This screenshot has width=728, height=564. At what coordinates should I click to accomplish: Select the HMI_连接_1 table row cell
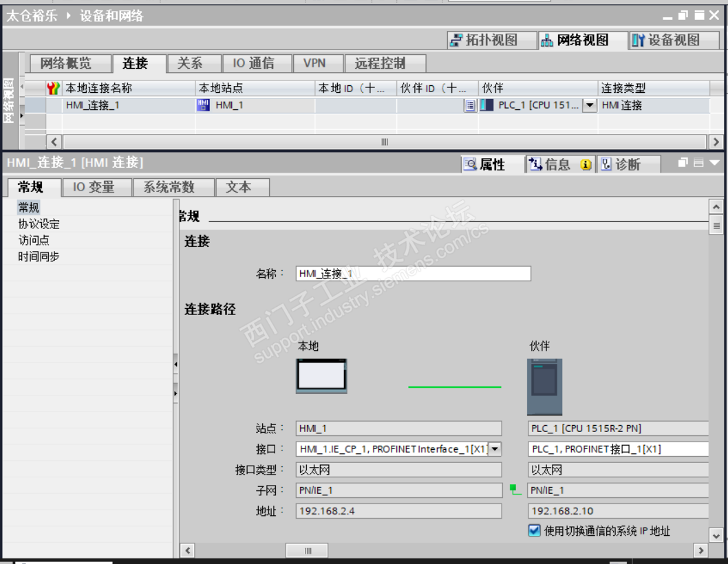128,105
